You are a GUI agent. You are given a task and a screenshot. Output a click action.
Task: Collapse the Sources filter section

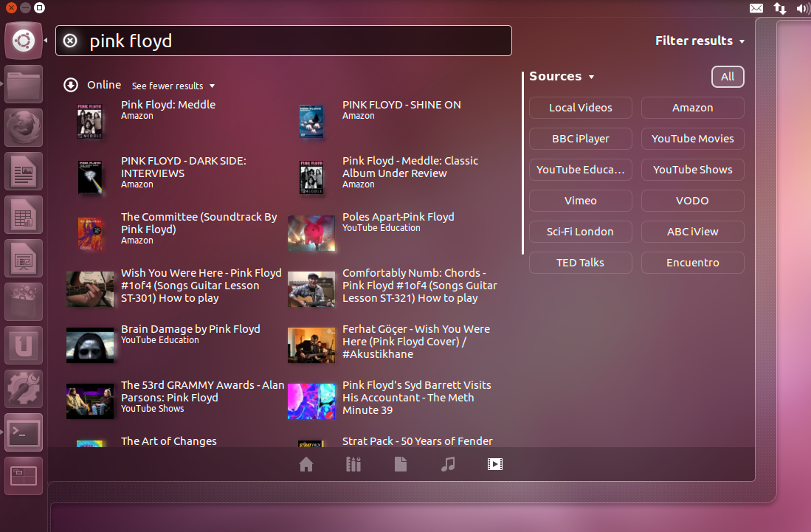coord(562,77)
